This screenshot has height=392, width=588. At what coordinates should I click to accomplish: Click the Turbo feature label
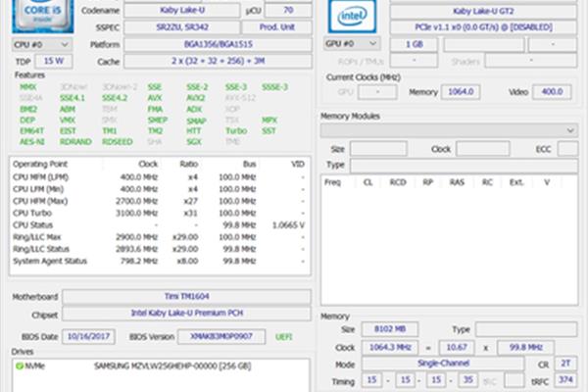(236, 131)
